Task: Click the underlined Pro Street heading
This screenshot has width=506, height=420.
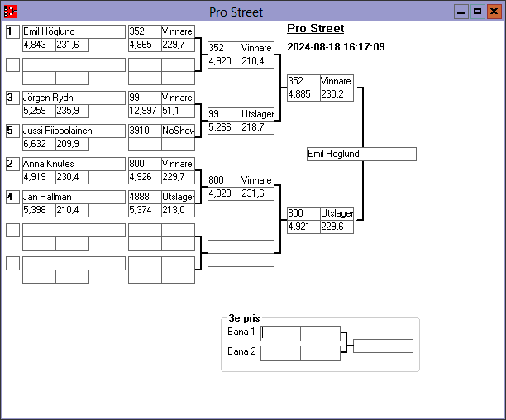Action: click(315, 29)
